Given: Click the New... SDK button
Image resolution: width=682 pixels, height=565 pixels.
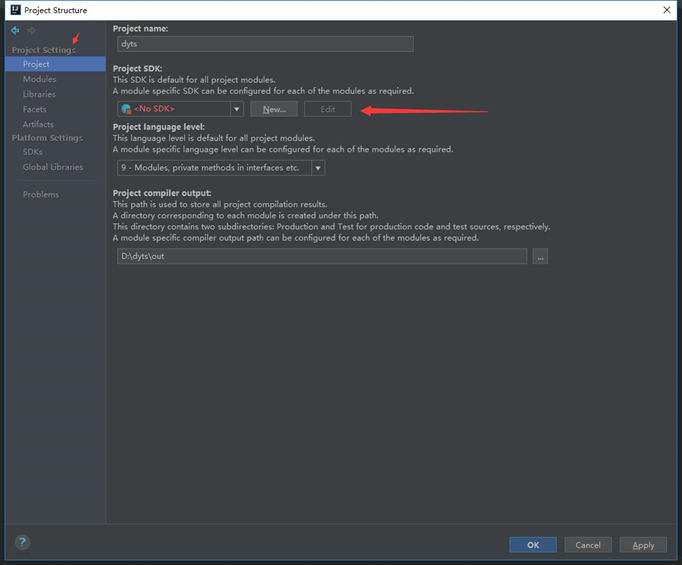Looking at the screenshot, I should pyautogui.click(x=274, y=109).
